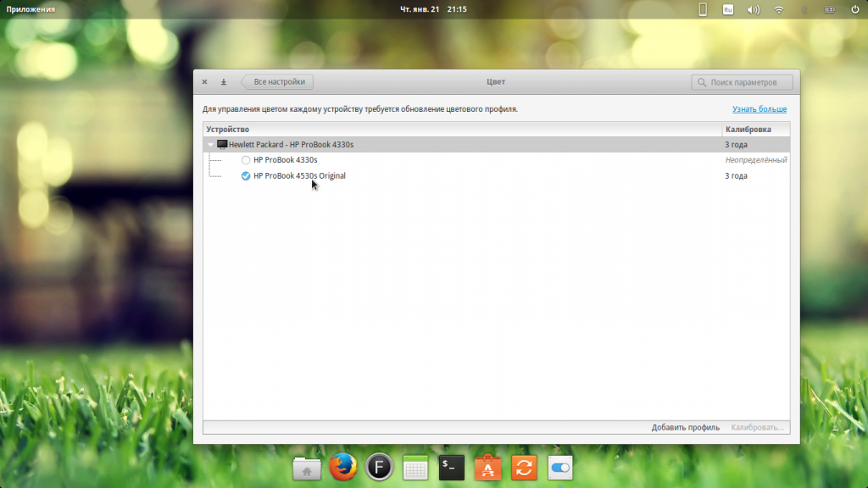
Task: Sort by the Устройство column header
Action: [462, 130]
